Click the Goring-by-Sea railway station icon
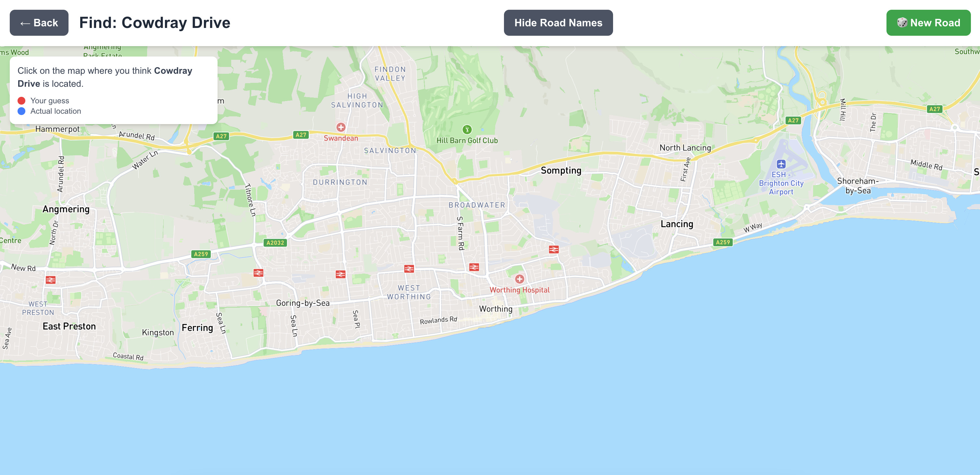The image size is (980, 475). click(258, 273)
